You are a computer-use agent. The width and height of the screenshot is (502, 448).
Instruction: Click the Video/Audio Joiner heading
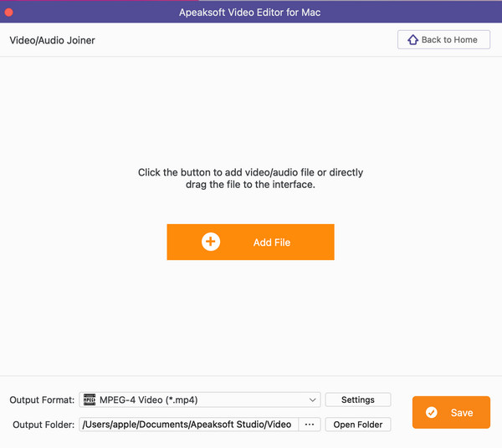click(52, 40)
